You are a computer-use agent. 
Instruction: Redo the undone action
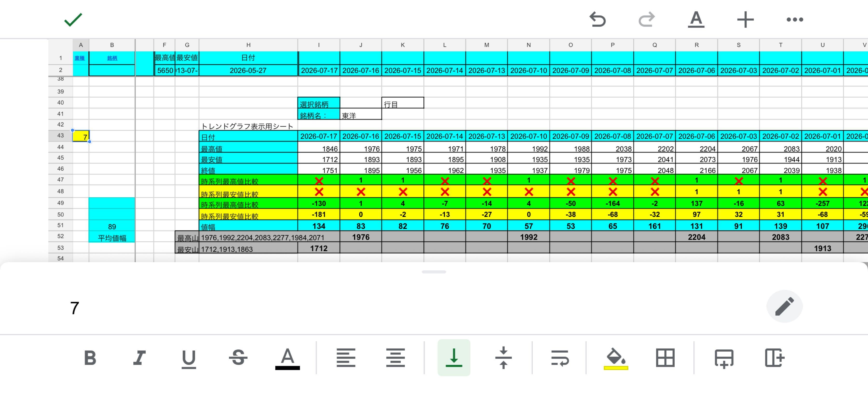(x=647, y=20)
